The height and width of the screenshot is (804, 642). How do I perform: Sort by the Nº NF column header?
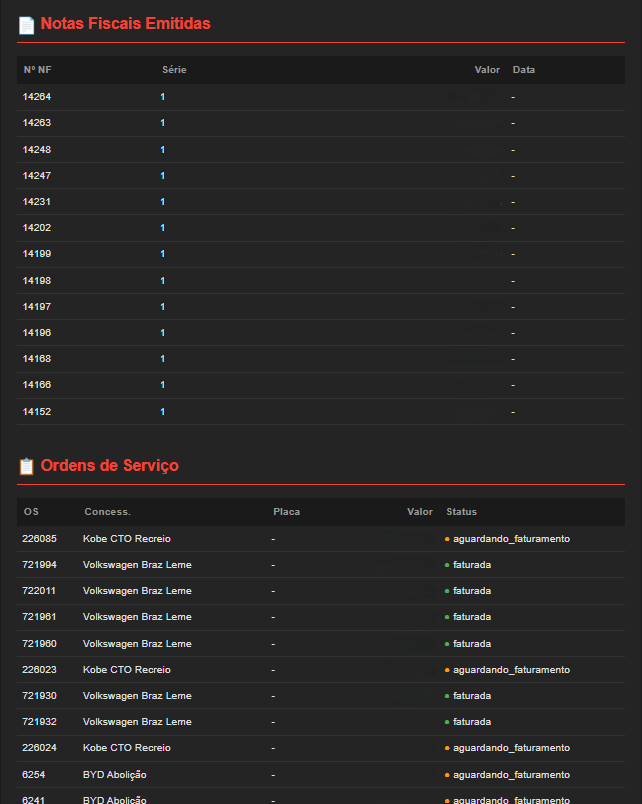[x=37, y=70]
